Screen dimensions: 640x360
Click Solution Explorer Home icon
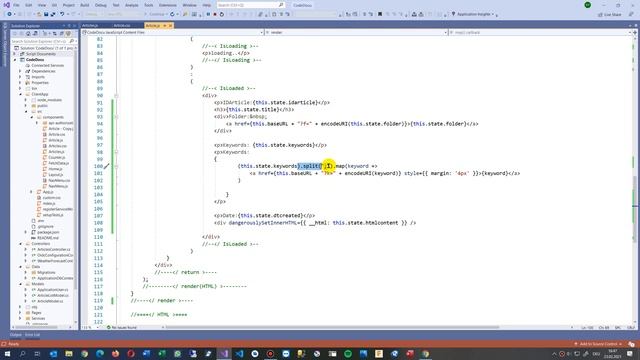click(28, 33)
